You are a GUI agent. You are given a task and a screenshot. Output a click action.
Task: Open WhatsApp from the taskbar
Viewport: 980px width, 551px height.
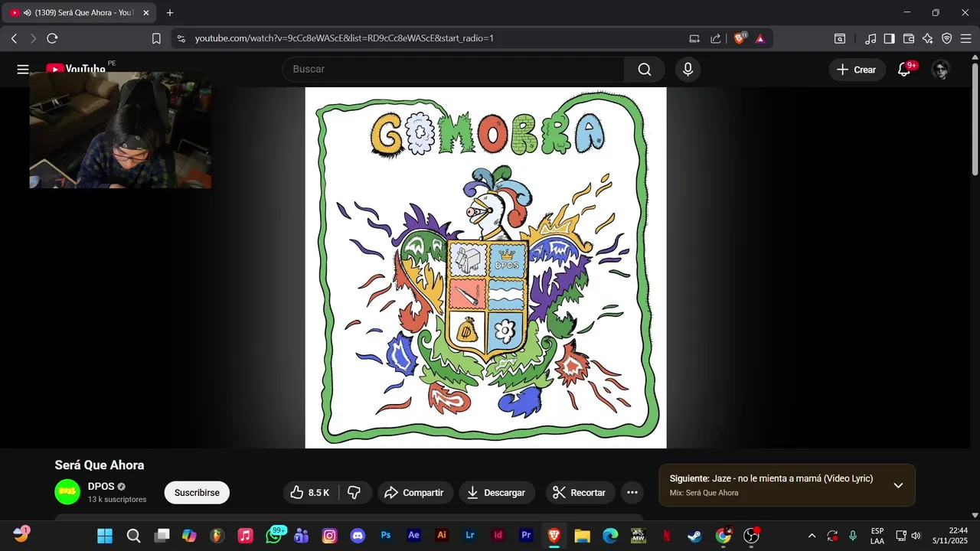tap(274, 536)
